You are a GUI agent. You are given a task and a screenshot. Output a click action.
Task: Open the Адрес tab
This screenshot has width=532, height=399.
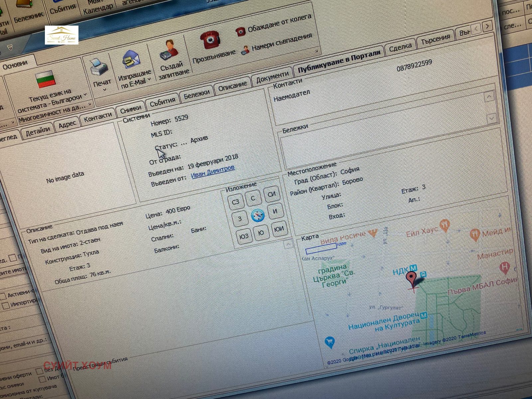[67, 124]
